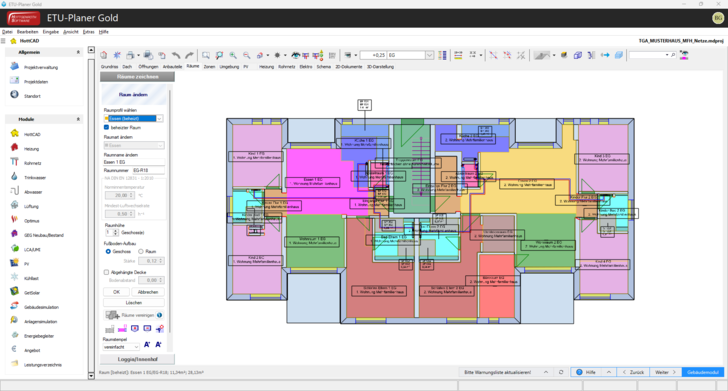Click the Gebäudemodul button

click(703, 372)
